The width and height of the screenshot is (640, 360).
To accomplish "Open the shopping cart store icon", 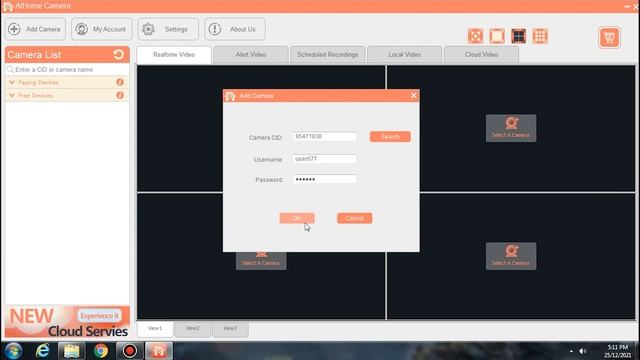I will click(609, 38).
